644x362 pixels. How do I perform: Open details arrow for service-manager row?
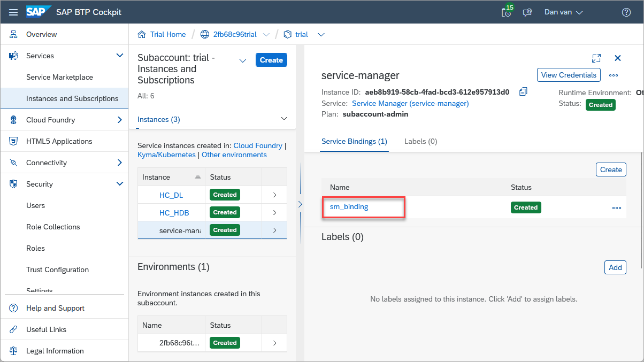tap(274, 230)
